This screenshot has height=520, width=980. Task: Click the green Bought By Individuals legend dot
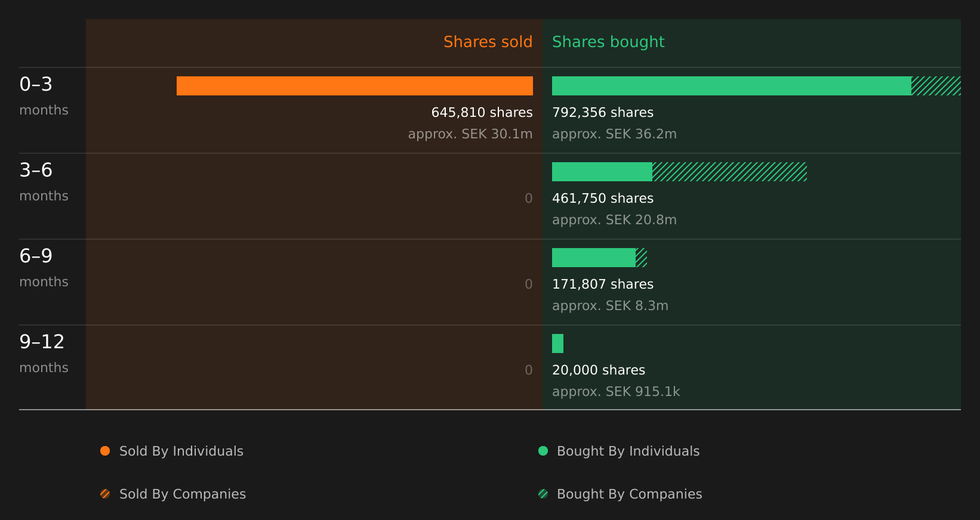[x=543, y=451]
